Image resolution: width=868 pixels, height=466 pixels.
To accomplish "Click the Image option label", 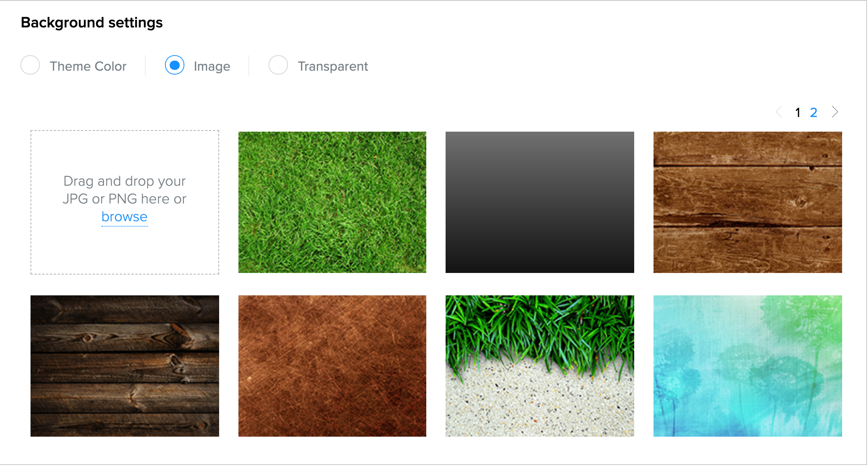I will pyautogui.click(x=212, y=66).
